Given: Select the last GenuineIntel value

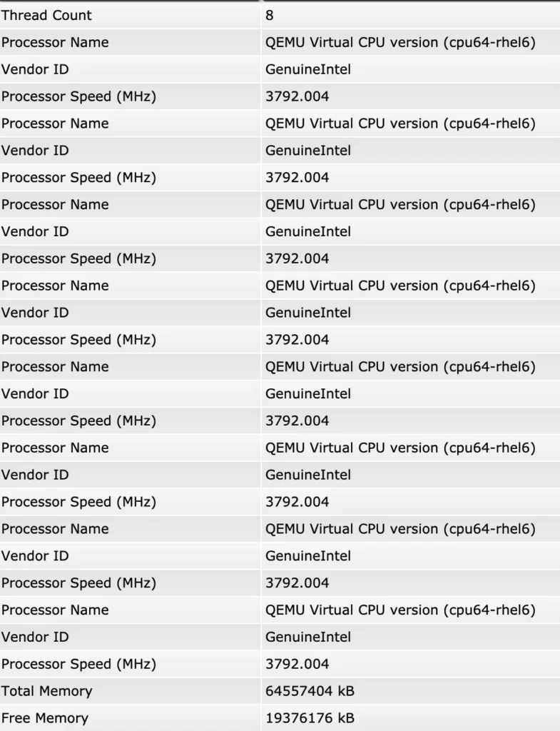Looking at the screenshot, I should 308,637.
